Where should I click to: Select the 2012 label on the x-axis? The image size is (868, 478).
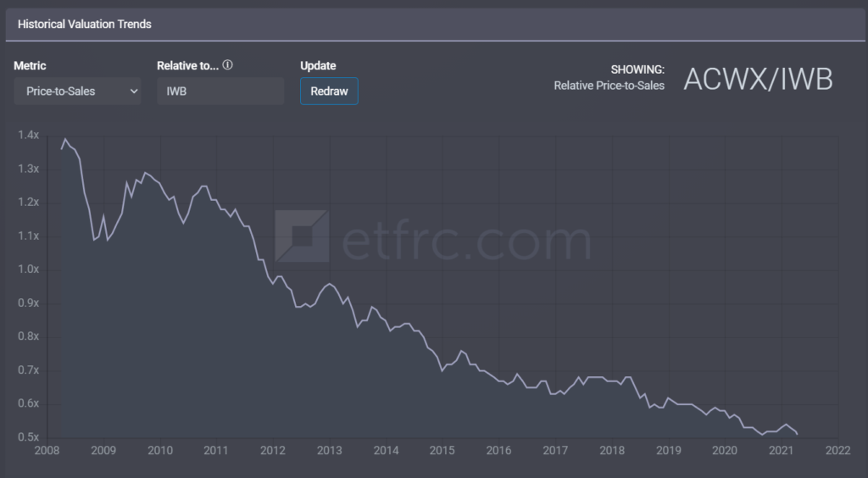[273, 450]
